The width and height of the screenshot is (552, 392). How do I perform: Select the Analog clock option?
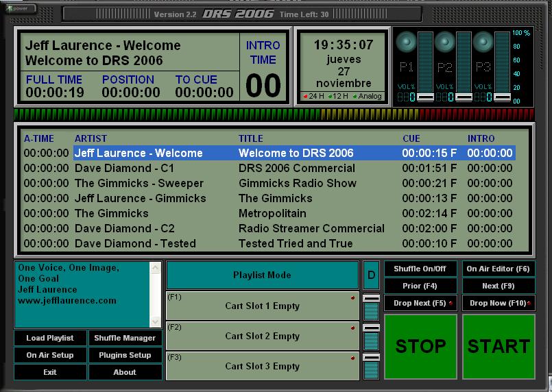(367, 96)
